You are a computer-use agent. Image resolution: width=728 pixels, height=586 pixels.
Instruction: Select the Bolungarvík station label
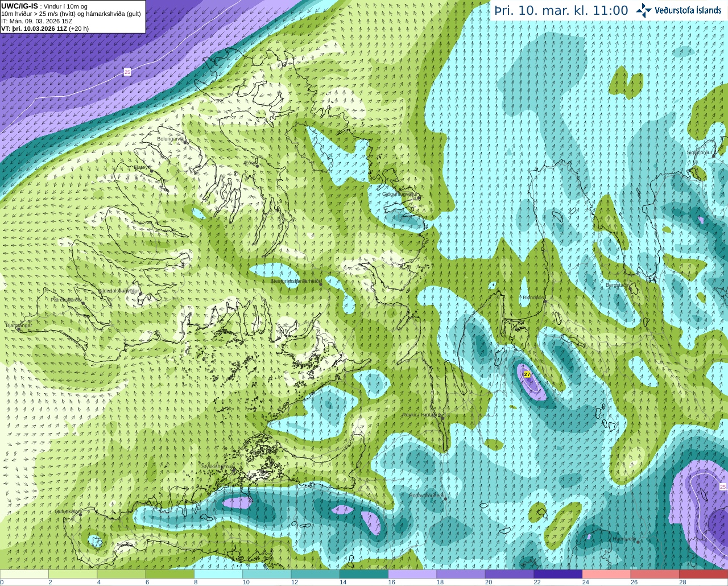coord(170,138)
